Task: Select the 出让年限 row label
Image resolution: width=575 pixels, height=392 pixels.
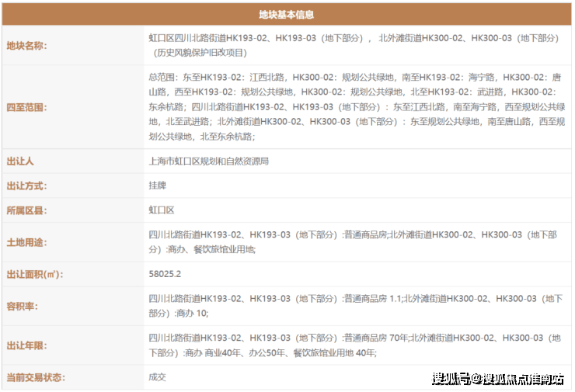Action: pyautogui.click(x=27, y=345)
